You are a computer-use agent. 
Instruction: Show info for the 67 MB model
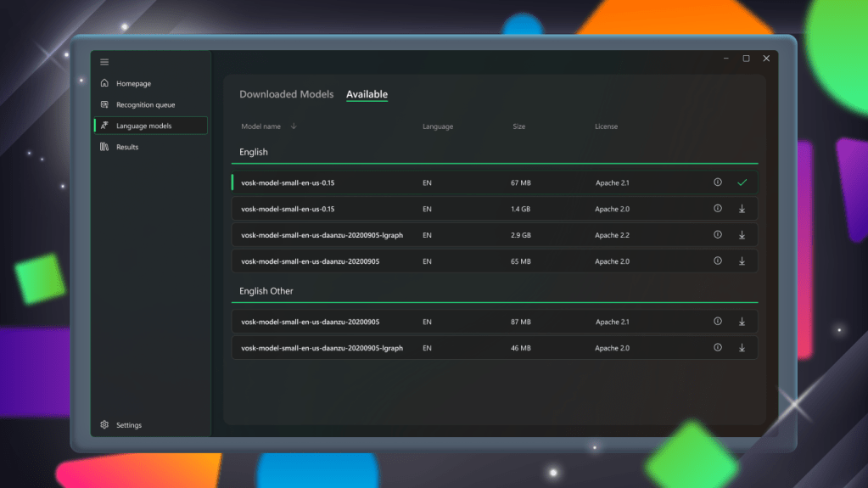(x=718, y=182)
